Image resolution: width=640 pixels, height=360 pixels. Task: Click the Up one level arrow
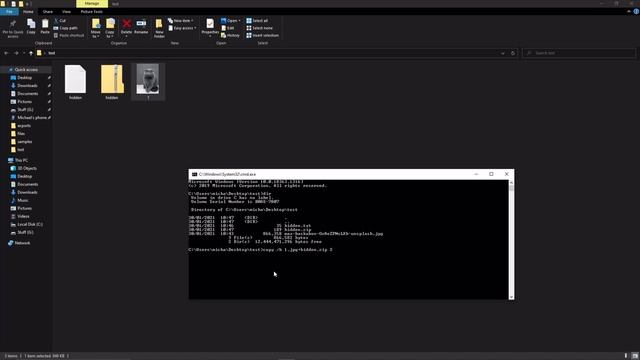[x=31, y=53]
